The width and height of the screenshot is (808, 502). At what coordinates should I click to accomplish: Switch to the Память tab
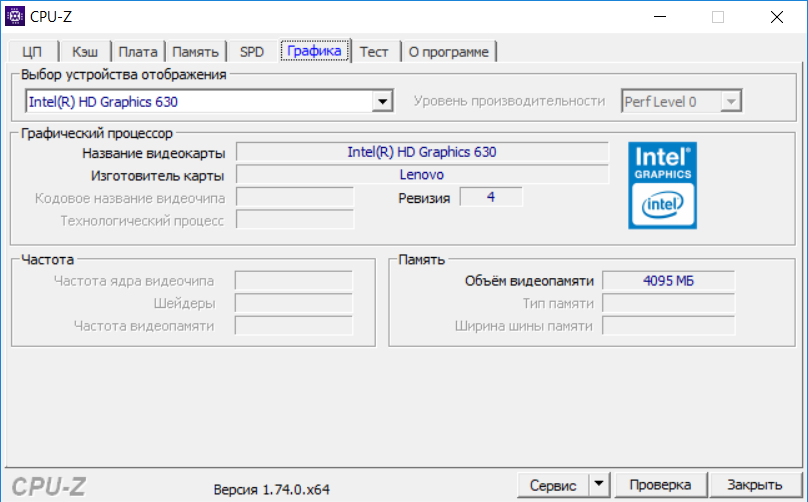[195, 52]
